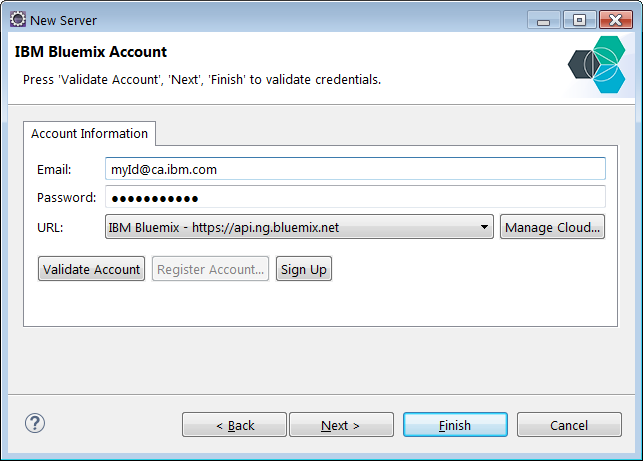
Task: Open the help question mark icon
Action: pyautogui.click(x=35, y=423)
